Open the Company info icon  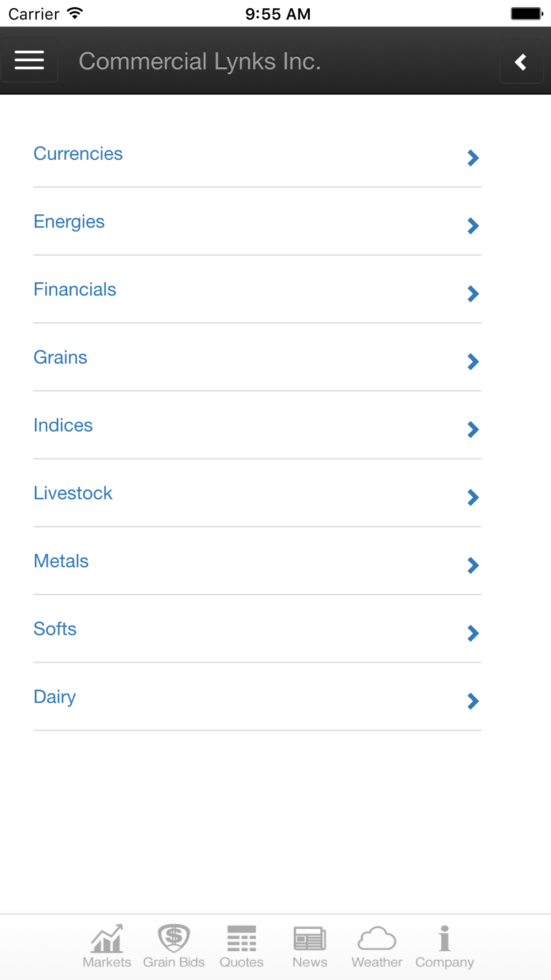click(x=445, y=939)
